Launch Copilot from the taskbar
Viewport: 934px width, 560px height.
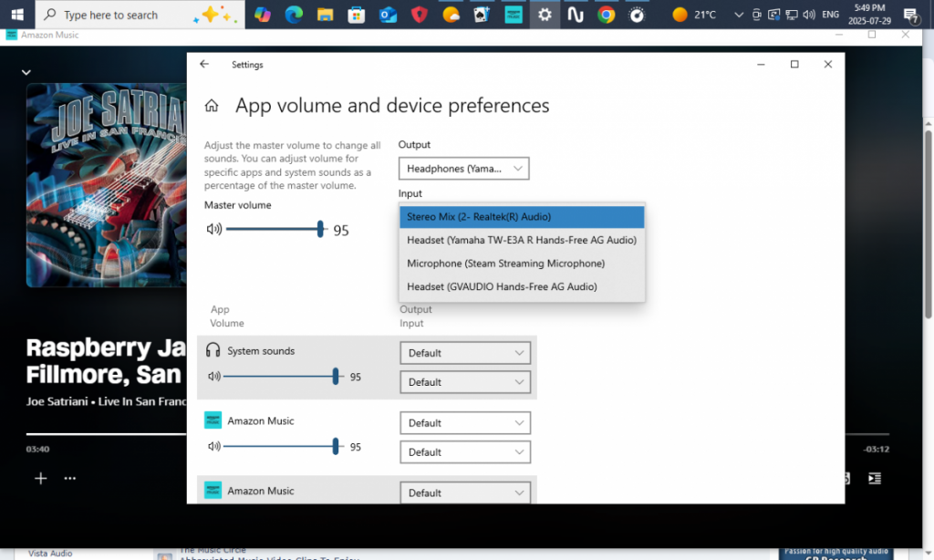[263, 15]
